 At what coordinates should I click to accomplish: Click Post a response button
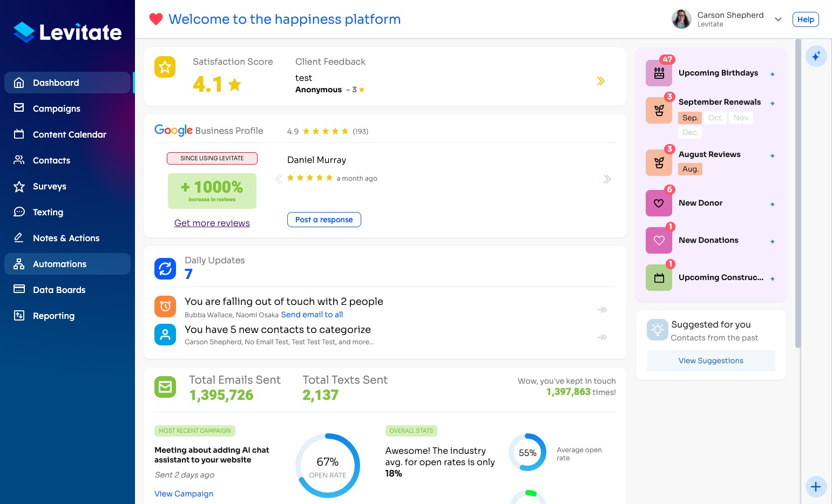(x=324, y=220)
